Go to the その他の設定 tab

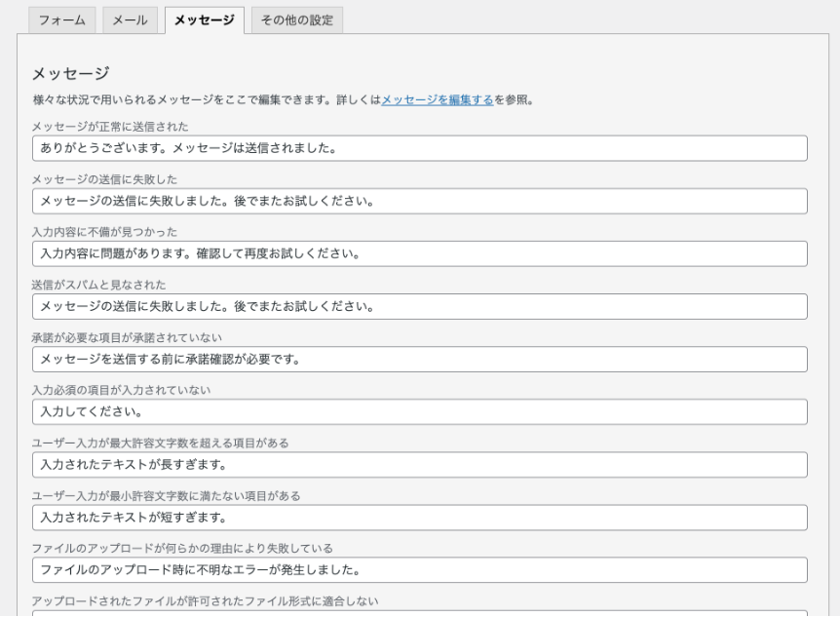(296, 20)
